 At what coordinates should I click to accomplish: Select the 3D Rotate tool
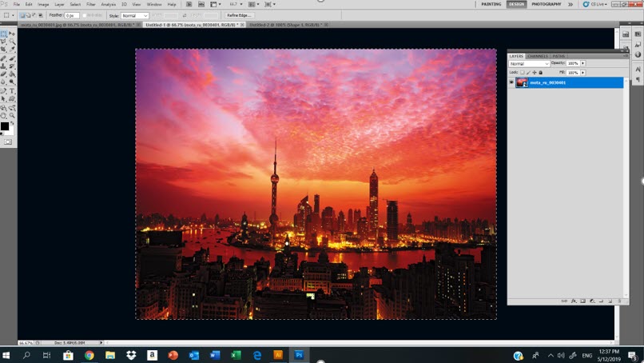point(4,108)
